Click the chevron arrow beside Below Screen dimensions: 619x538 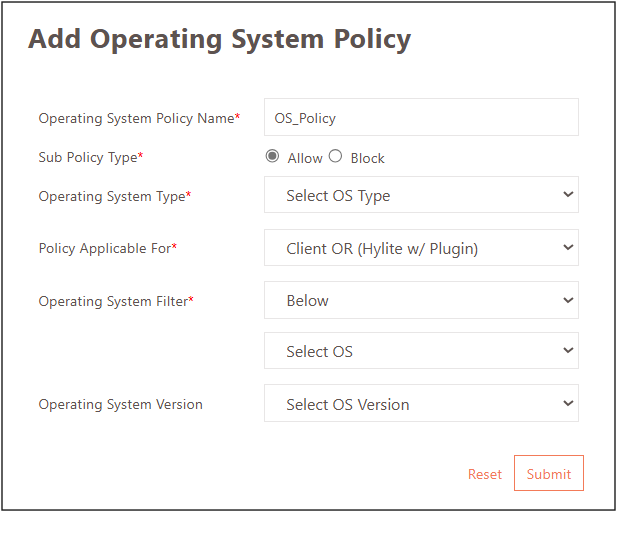pos(568,300)
